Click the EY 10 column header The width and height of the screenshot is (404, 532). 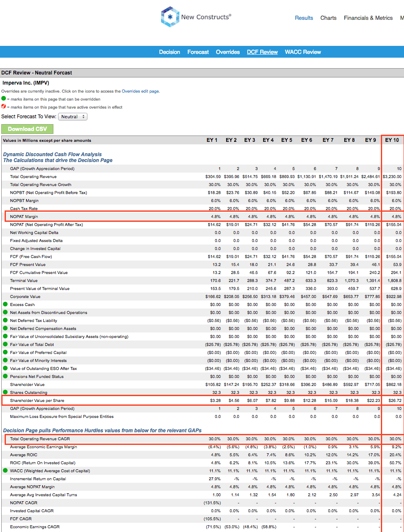(392, 140)
